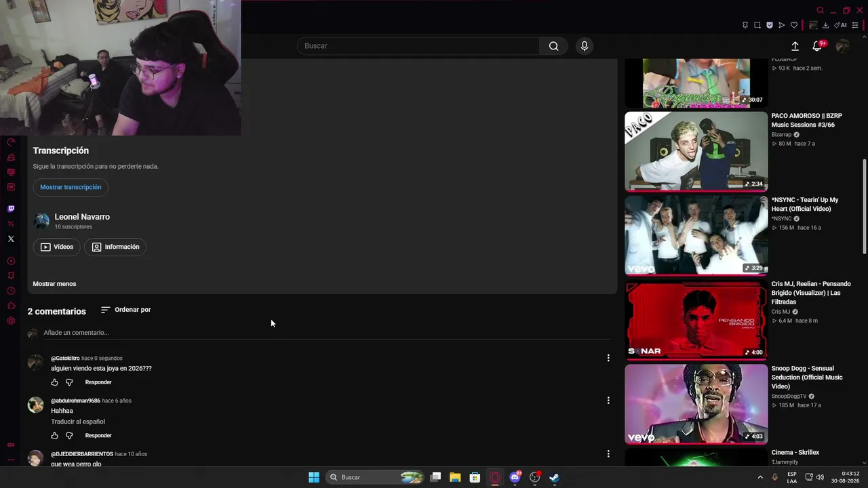Click Mostrar transcripción button
This screenshot has width=868, height=488.
pos(71,187)
